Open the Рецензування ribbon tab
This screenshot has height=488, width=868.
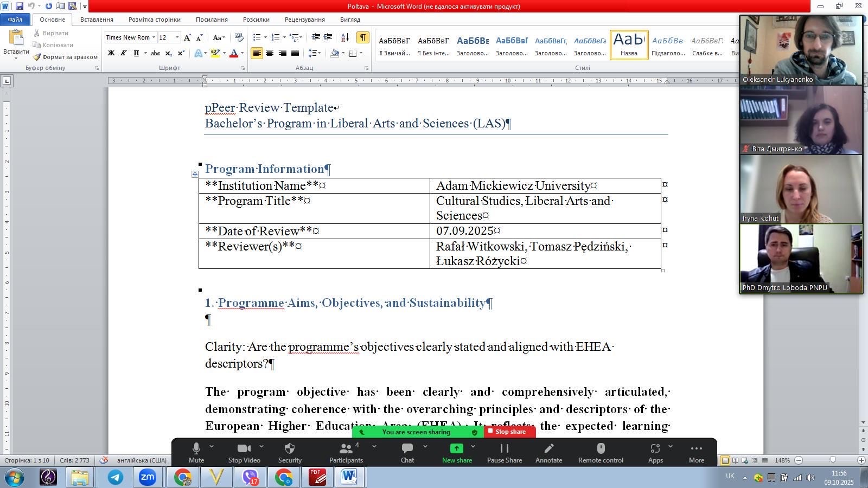coord(304,20)
